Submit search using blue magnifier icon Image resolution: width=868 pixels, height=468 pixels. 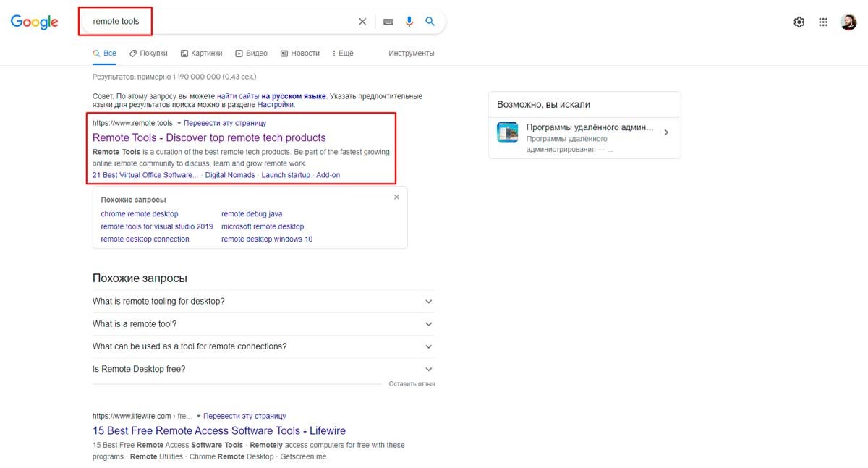click(x=430, y=22)
